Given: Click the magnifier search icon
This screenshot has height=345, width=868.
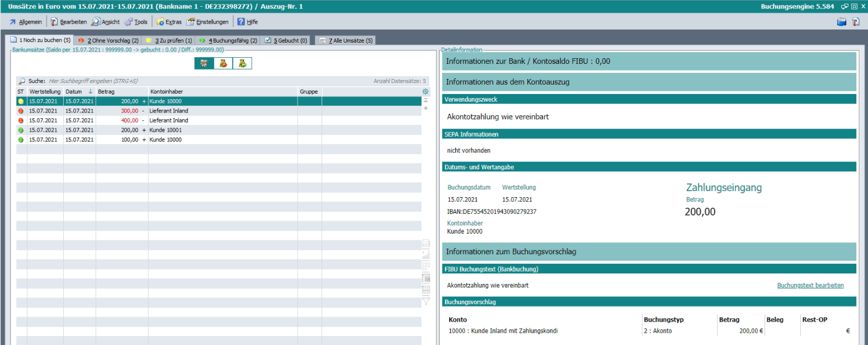Looking at the screenshot, I should pyautogui.click(x=22, y=81).
